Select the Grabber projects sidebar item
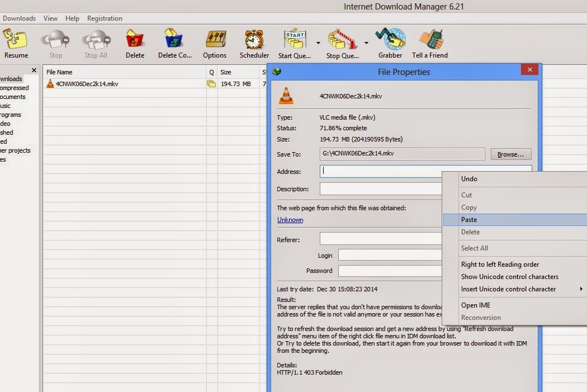587x392 pixels. [x=15, y=150]
